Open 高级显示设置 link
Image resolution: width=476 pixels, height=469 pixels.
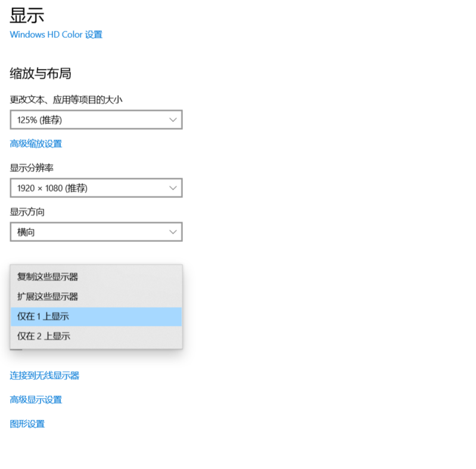coord(36,400)
